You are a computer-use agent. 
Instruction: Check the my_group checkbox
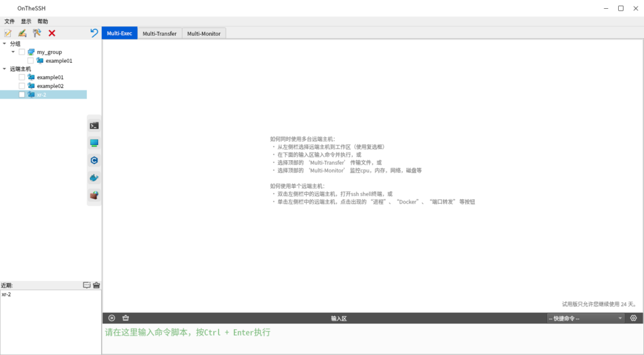(x=22, y=52)
